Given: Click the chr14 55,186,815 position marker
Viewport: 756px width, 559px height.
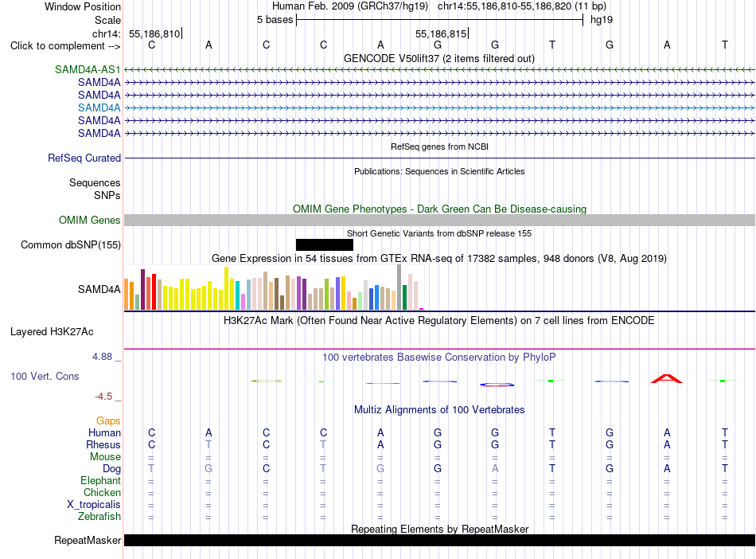Looking at the screenshot, I should pyautogui.click(x=442, y=33).
